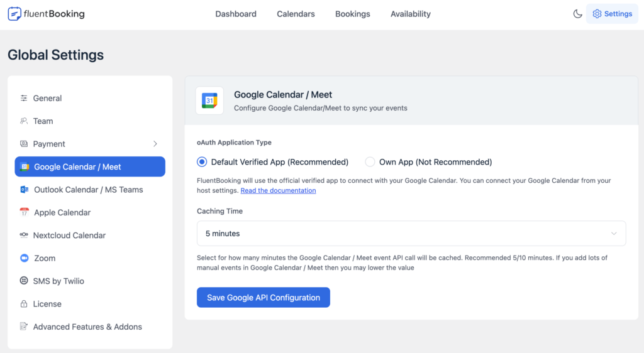Select Outlook Calendar / MS Teams settings

point(90,190)
